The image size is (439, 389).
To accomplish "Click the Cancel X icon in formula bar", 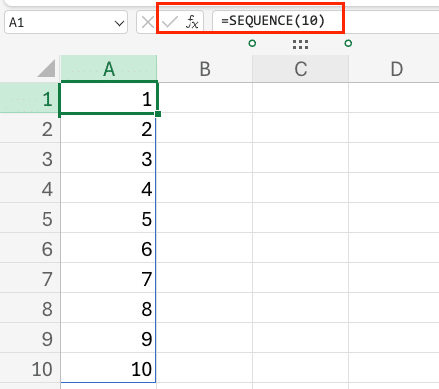I will point(147,22).
